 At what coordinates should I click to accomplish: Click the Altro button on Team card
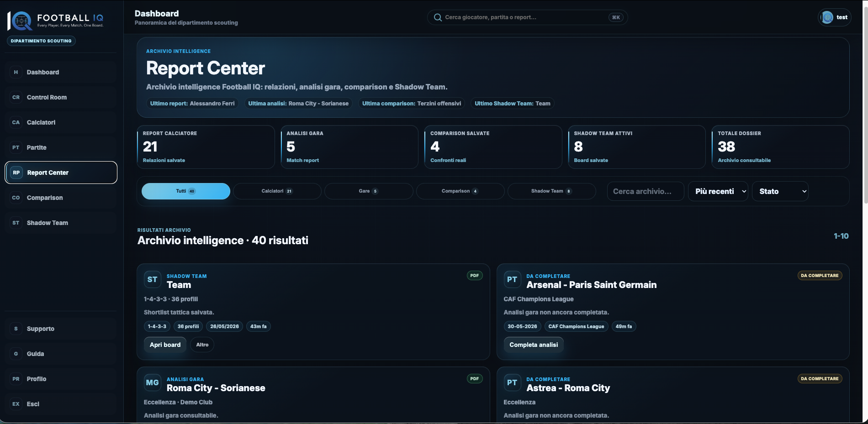tap(202, 345)
